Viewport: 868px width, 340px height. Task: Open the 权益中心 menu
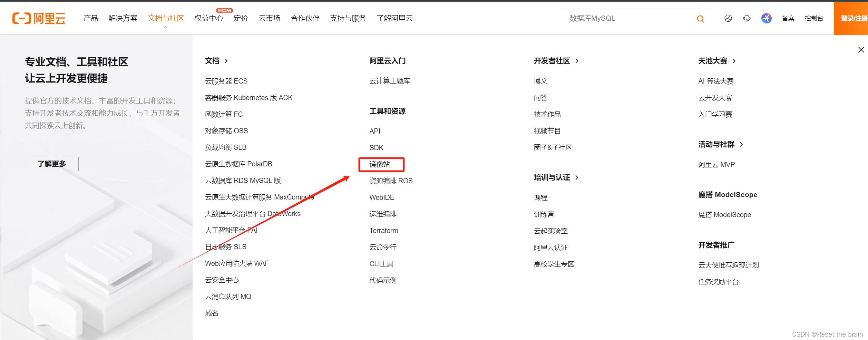(x=209, y=18)
